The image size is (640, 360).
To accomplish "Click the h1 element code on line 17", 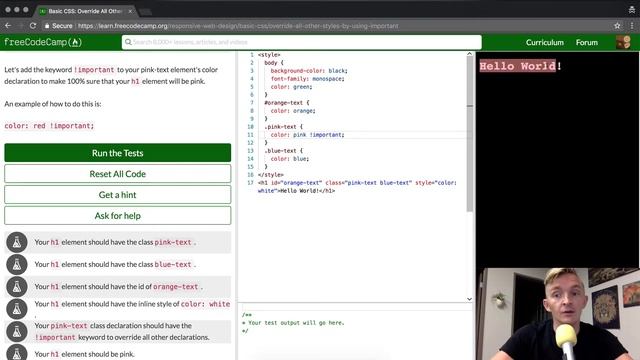I will point(357,187).
